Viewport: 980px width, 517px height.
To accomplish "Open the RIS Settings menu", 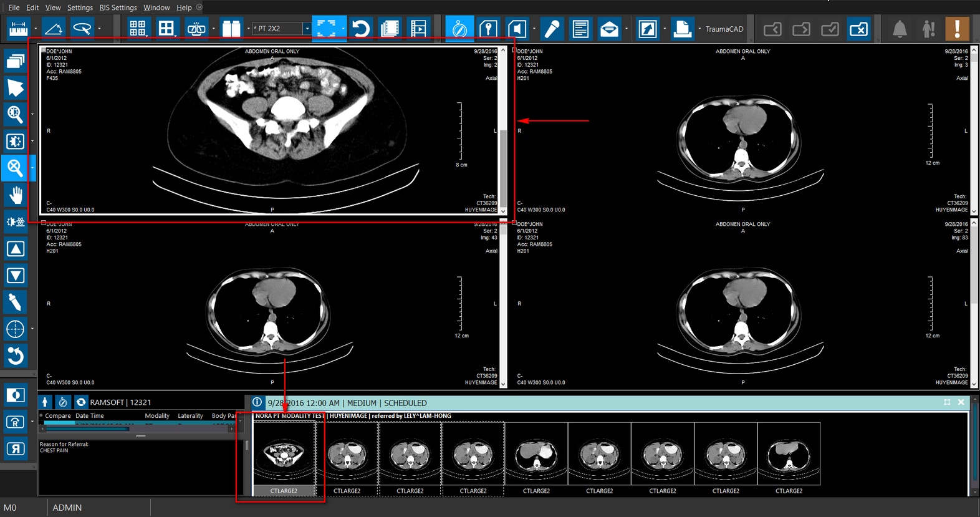I will (x=118, y=7).
